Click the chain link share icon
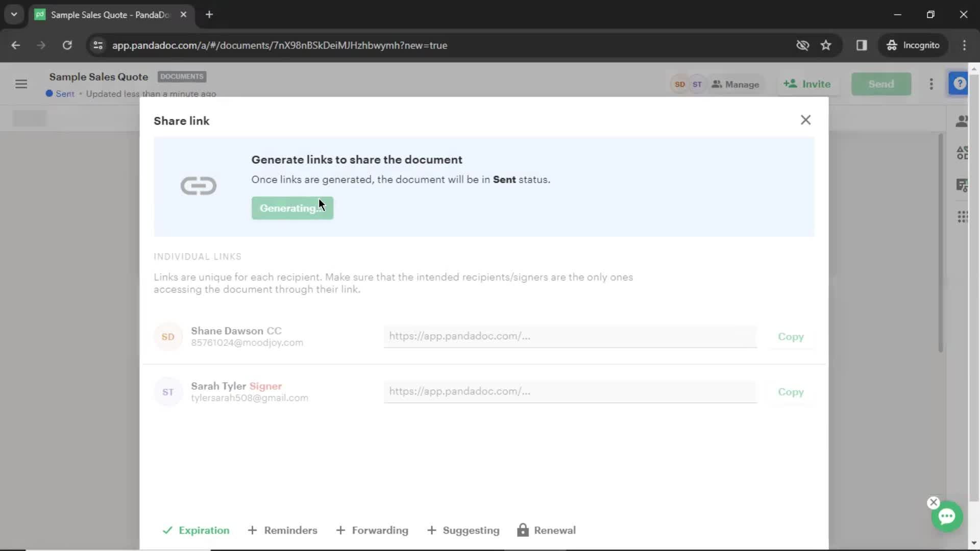Image resolution: width=980 pixels, height=551 pixels. tap(199, 185)
